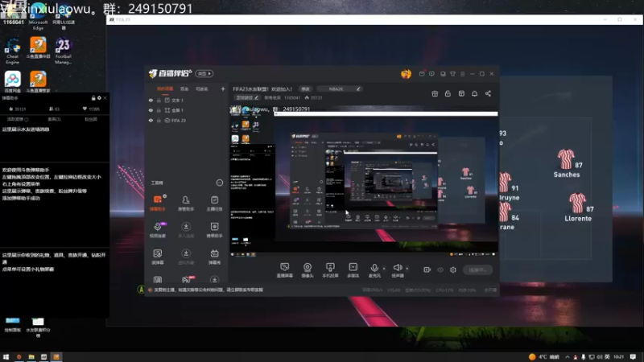The width and height of the screenshot is (644, 362).
Task: Select the 文本 1 source row
Action: [x=187, y=100]
